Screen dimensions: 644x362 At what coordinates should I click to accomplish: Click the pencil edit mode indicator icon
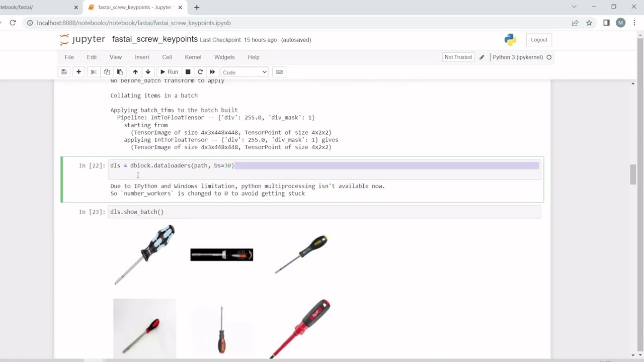coord(481,57)
